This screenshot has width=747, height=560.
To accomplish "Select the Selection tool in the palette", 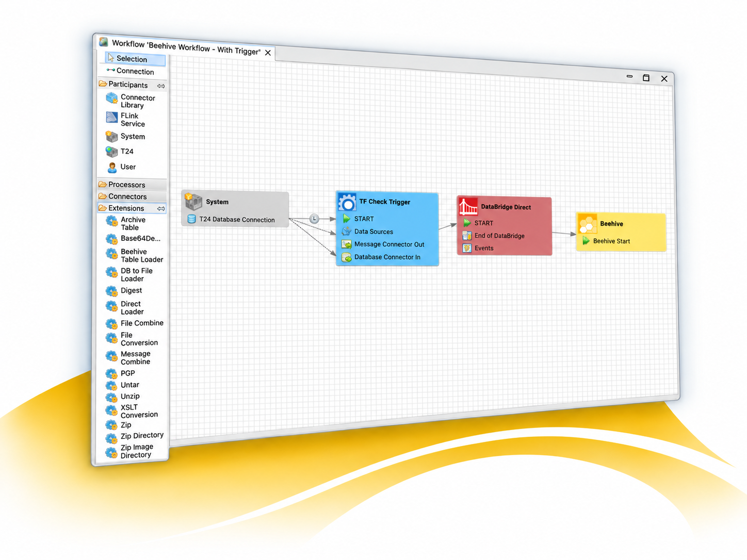I will (135, 59).
